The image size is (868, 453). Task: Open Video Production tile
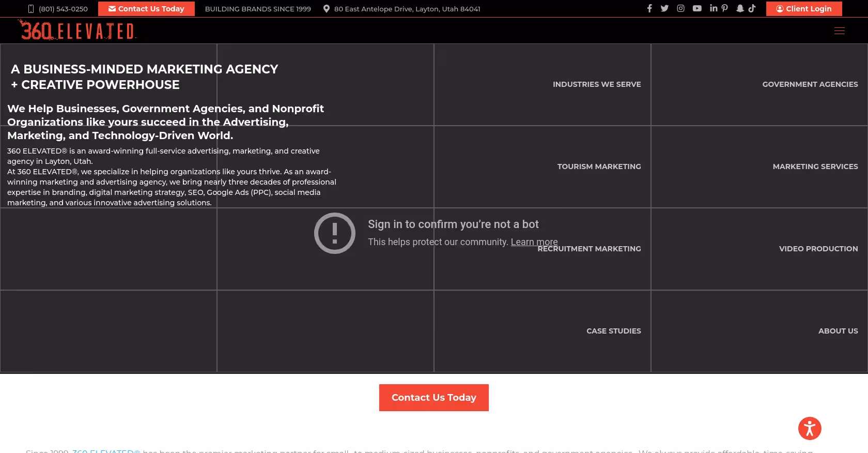760,249
